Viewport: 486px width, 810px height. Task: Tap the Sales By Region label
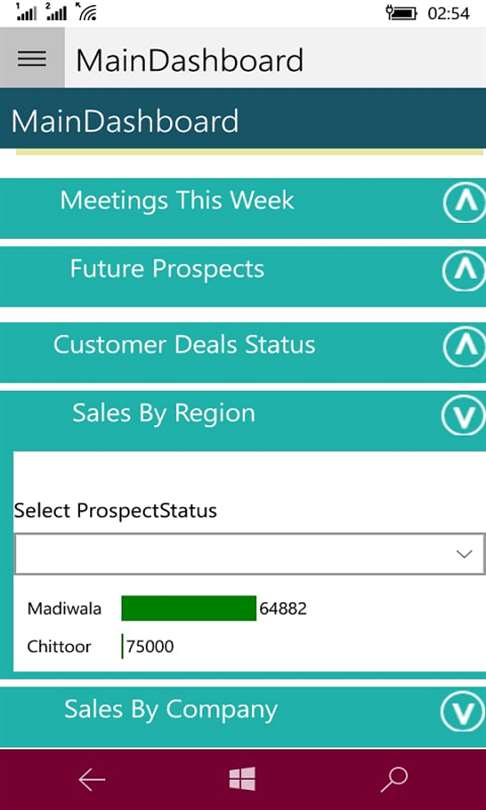164,413
